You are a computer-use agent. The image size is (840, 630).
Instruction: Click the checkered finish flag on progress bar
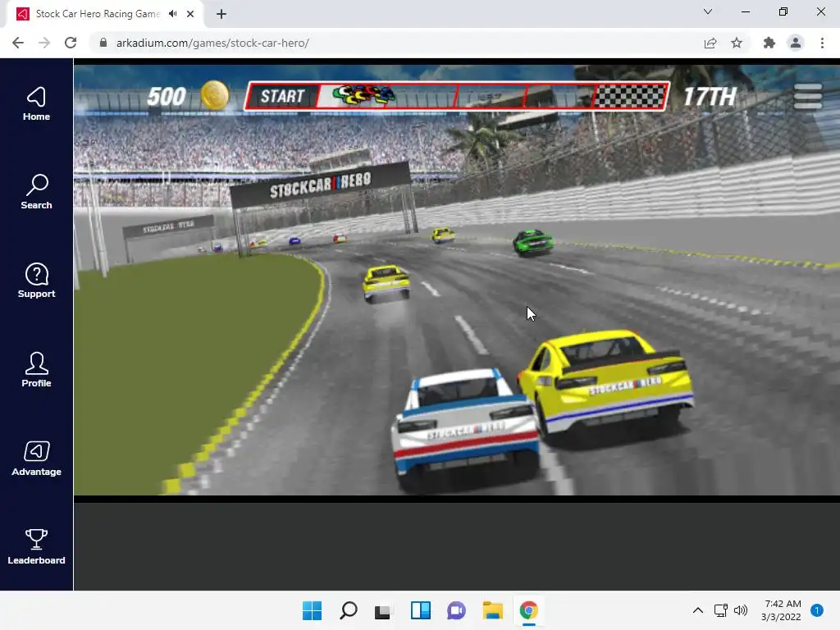tap(630, 97)
